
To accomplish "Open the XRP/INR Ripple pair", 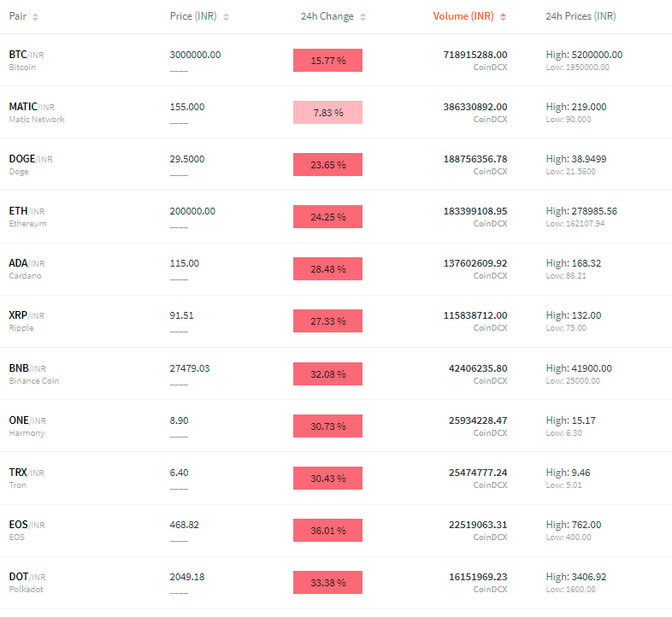I will tap(27, 321).
